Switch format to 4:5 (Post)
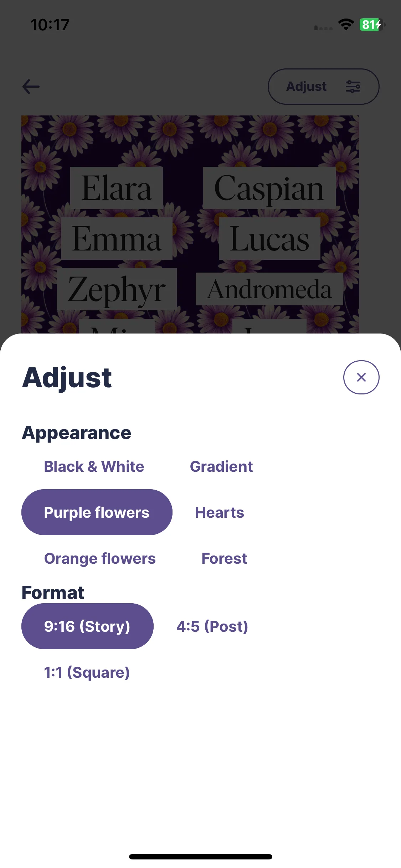Image resolution: width=401 pixels, height=868 pixels. click(x=212, y=626)
